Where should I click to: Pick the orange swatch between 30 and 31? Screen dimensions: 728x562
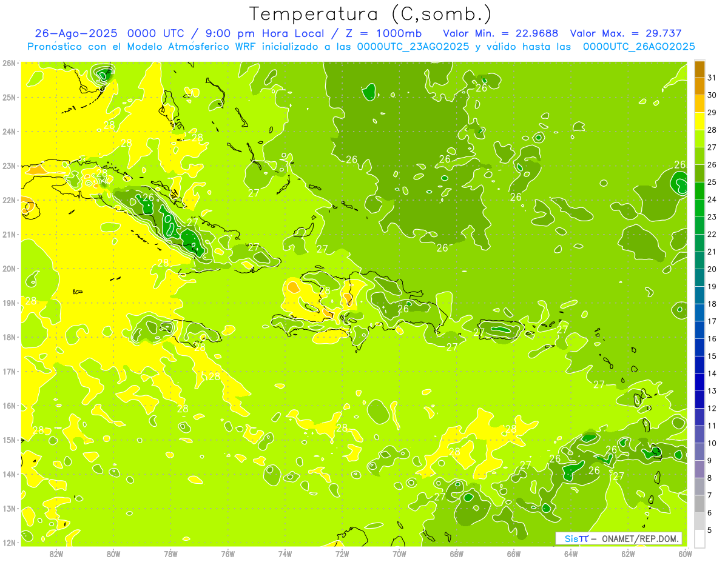point(699,87)
